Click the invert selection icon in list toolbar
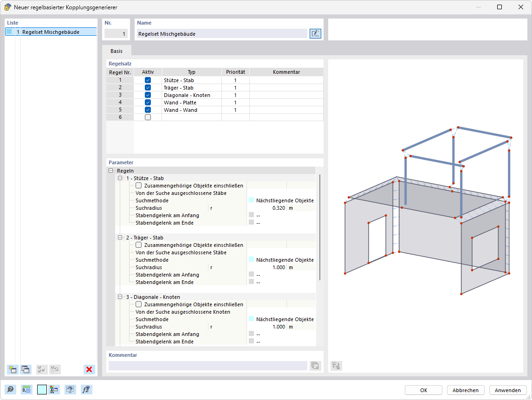The height and width of the screenshot is (400, 532). (x=55, y=369)
